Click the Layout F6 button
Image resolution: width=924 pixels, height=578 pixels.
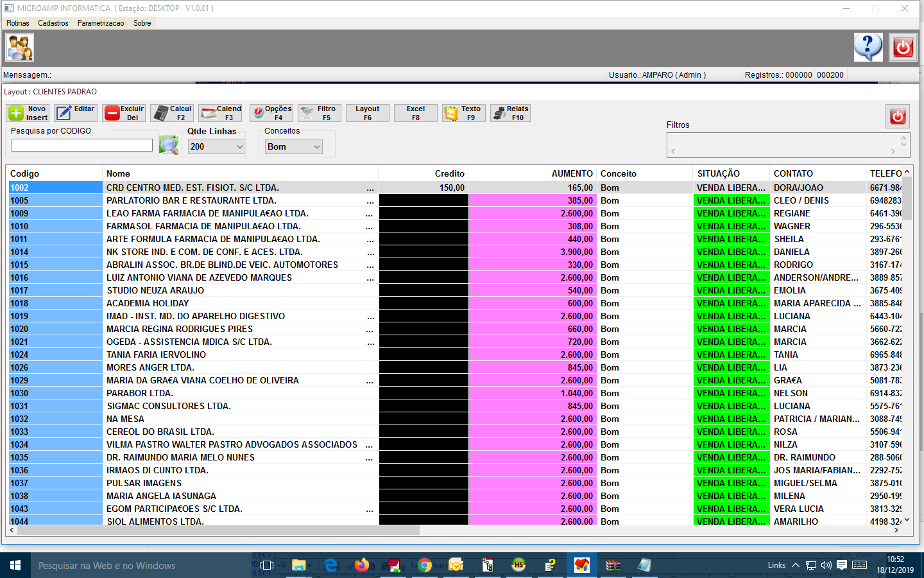tap(367, 113)
